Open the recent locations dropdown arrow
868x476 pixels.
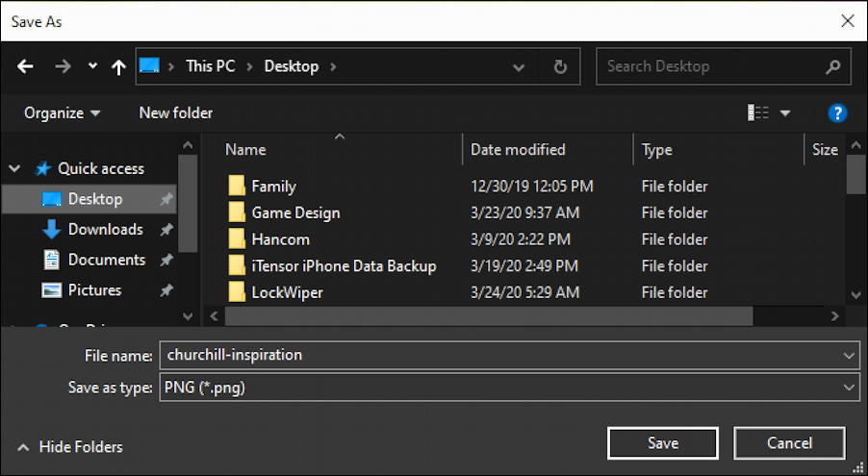(92, 67)
